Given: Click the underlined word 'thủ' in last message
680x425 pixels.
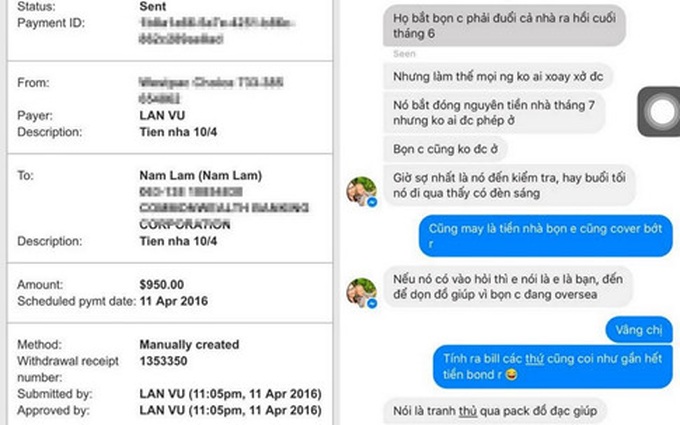Looking at the screenshot, I should click(468, 411).
